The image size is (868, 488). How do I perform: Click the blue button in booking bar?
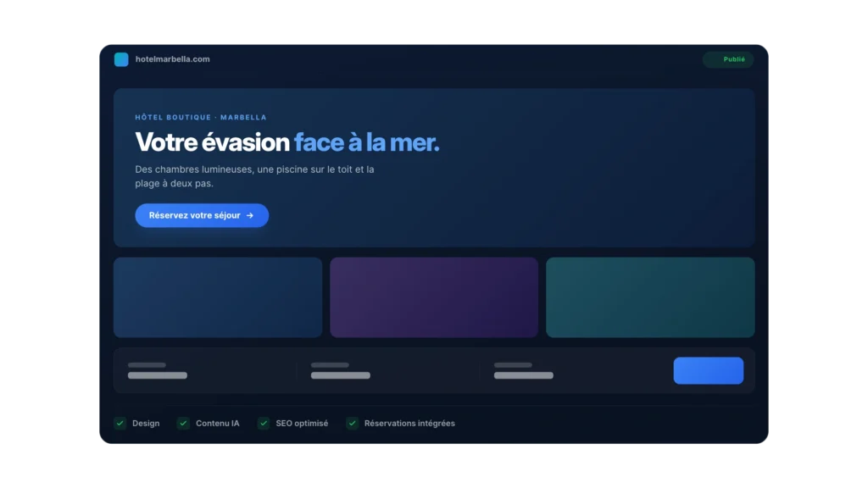tap(709, 371)
